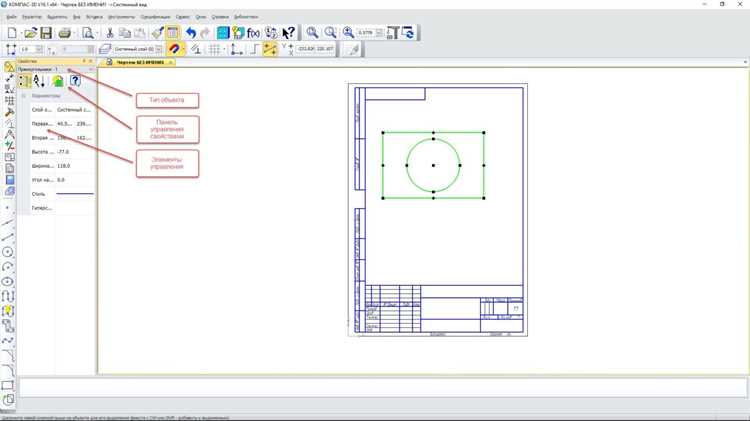
Task: Pin the Свойства panel with the pin icon
Action: coord(84,61)
